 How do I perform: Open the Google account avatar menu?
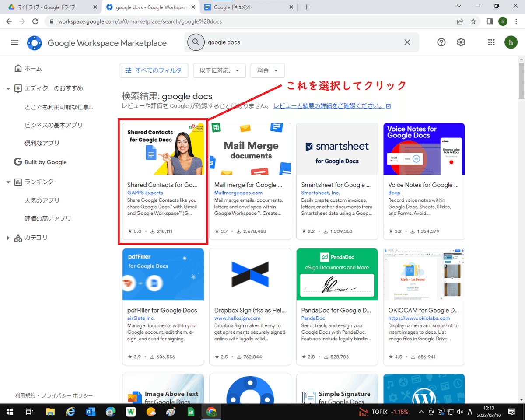pyautogui.click(x=511, y=42)
